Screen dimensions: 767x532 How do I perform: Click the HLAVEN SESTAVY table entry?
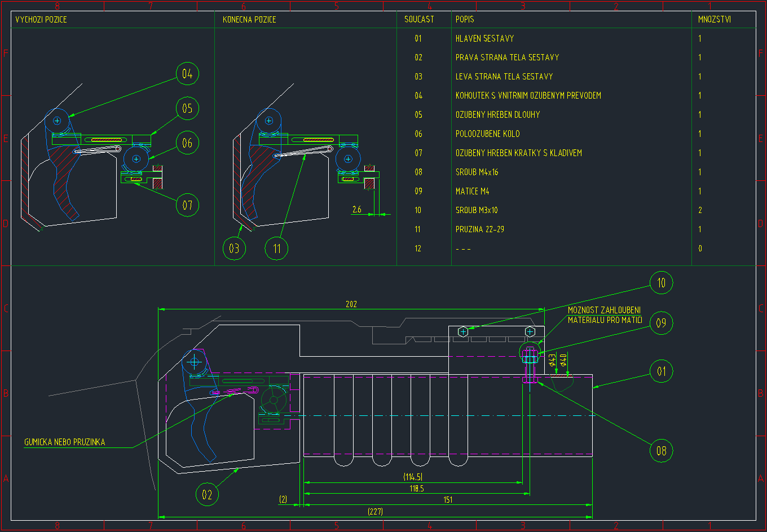tap(484, 39)
